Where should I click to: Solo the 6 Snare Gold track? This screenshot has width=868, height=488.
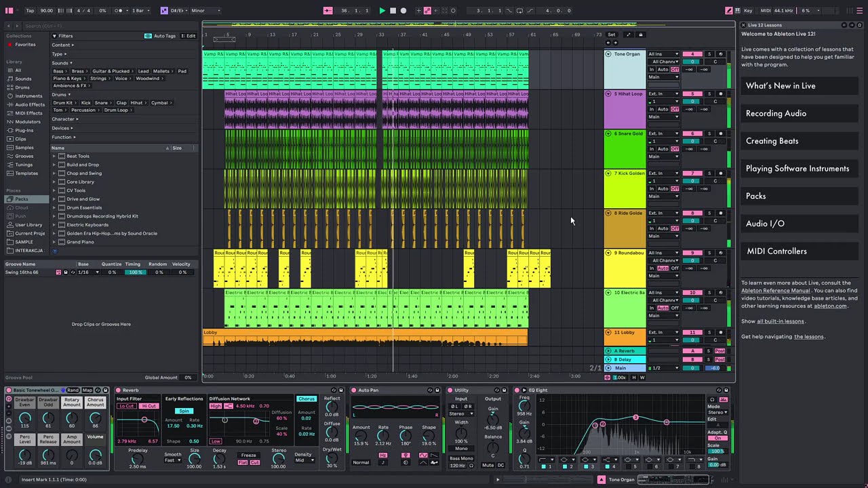[x=709, y=134]
